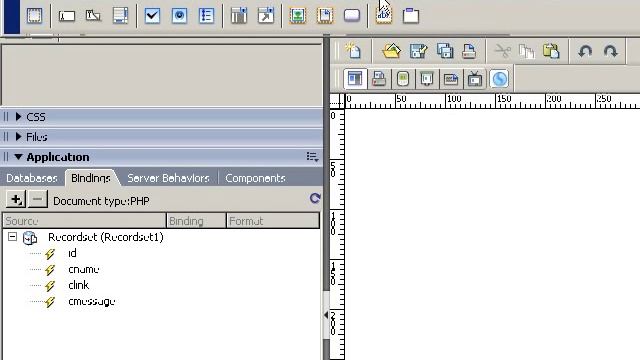
Task: Remove selected binding with minus button
Action: click(38, 200)
